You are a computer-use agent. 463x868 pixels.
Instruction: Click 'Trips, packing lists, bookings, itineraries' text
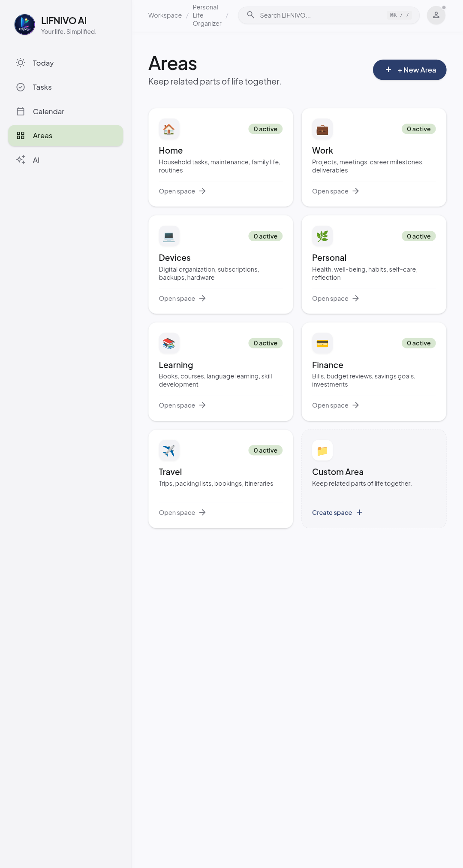[x=216, y=484]
